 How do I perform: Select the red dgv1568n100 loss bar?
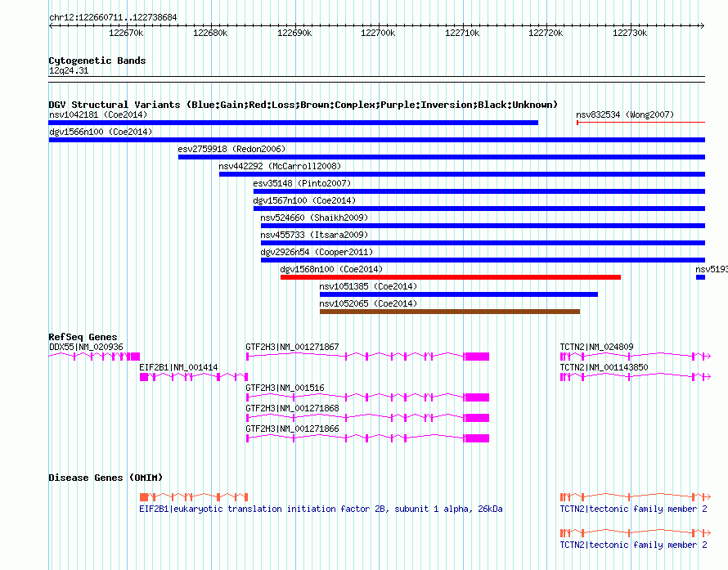(x=451, y=277)
